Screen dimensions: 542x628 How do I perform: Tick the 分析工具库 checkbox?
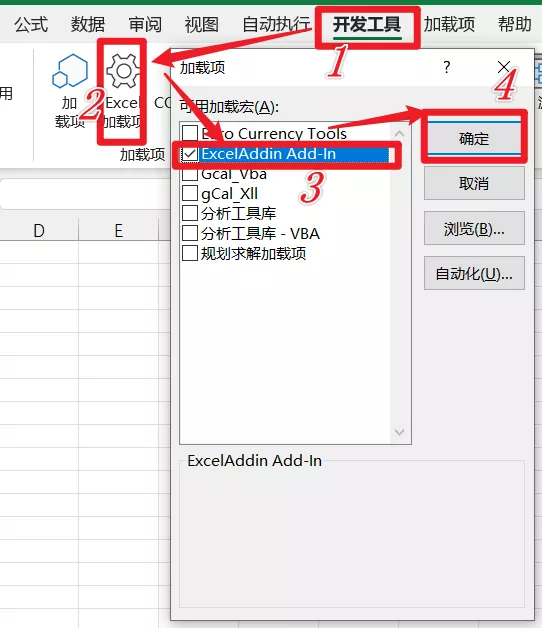click(190, 213)
